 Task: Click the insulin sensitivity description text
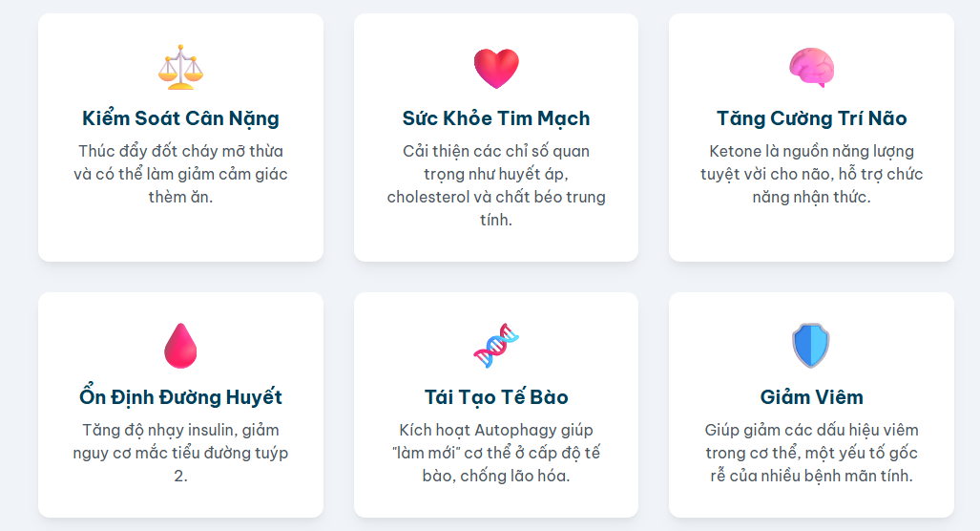(x=180, y=453)
